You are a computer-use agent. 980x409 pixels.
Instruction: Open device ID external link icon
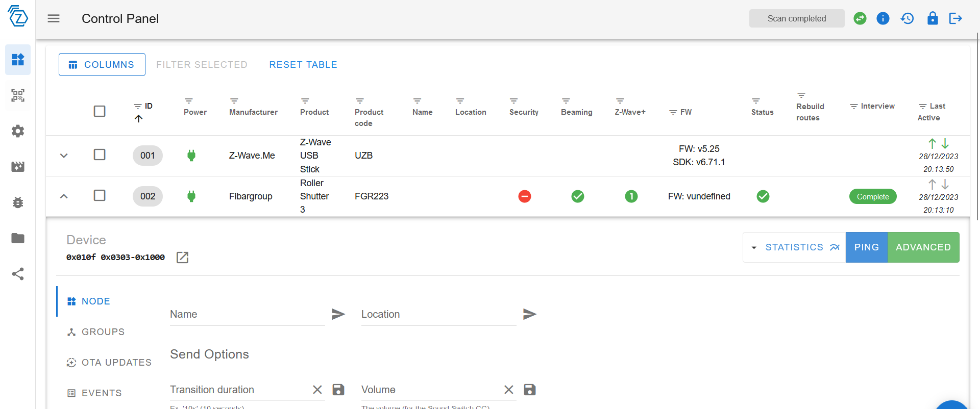click(182, 258)
